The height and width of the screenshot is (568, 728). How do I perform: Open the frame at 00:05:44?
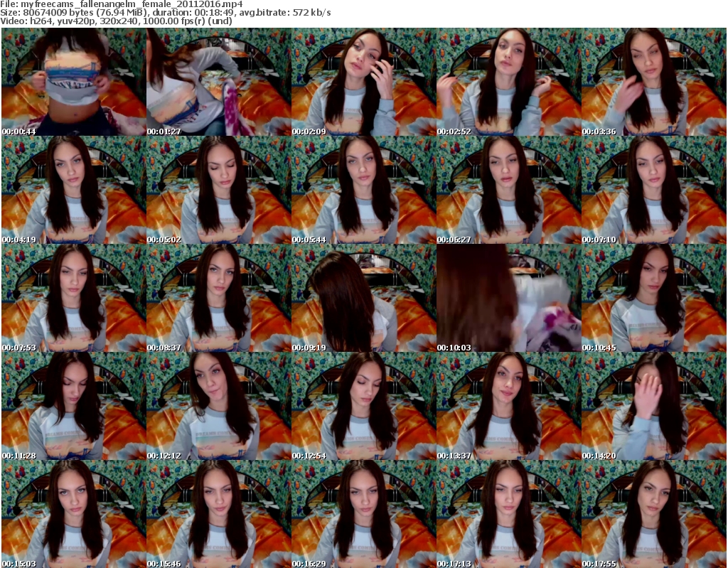coord(363,190)
